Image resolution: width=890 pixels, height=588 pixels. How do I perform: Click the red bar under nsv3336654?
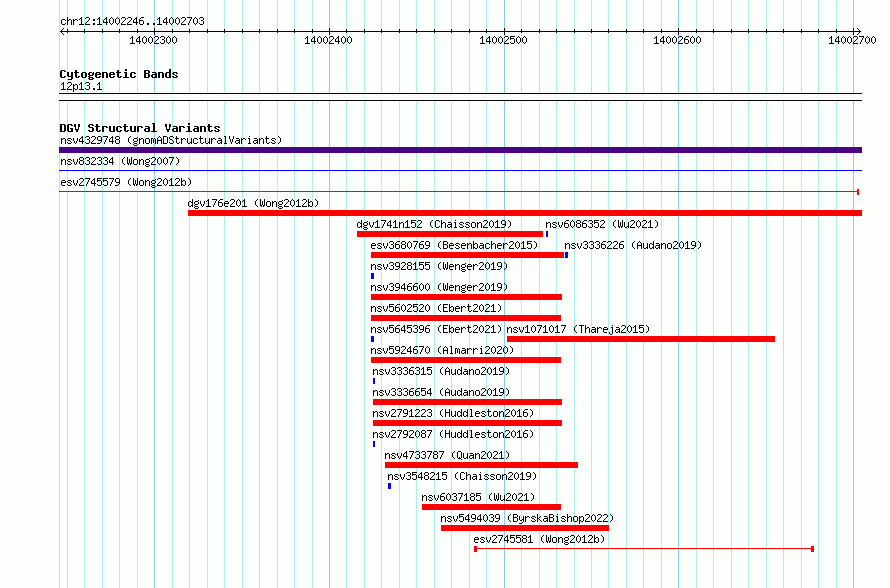click(x=467, y=402)
